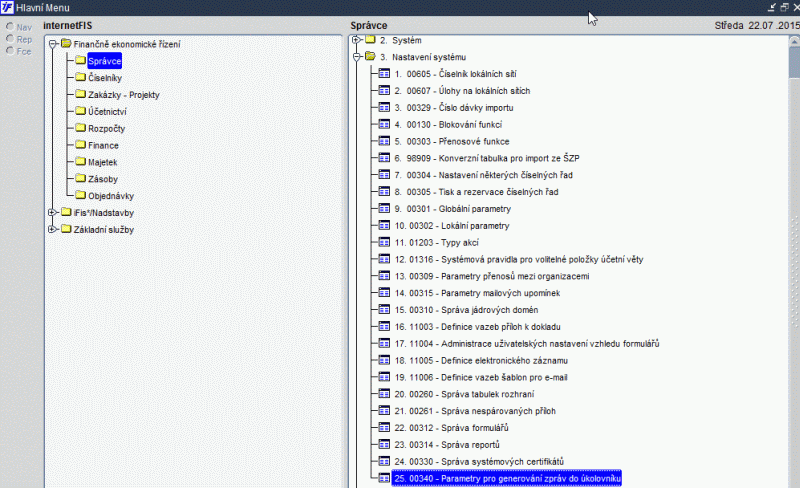Viewport: 800px width, 488px height.
Task: Click the Hlavní Menu window app icon
Action: pos(7,7)
